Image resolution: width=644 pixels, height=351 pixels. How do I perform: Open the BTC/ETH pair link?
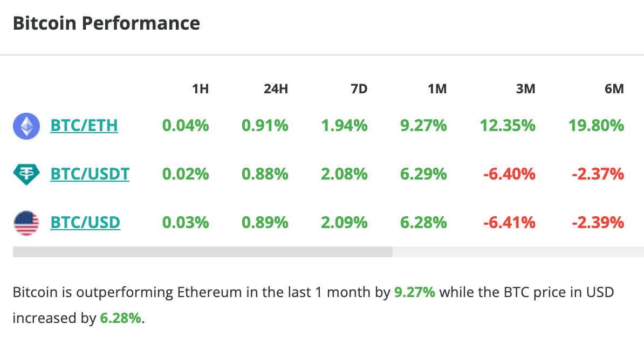[84, 126]
